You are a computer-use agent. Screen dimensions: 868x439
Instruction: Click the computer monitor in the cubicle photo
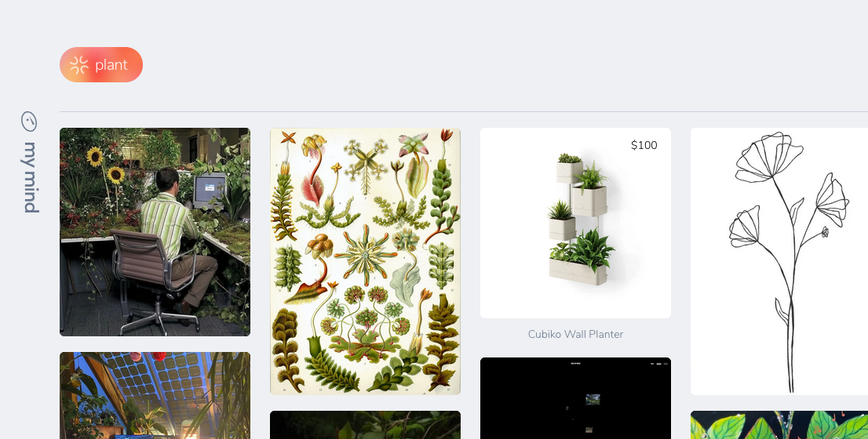point(210,190)
